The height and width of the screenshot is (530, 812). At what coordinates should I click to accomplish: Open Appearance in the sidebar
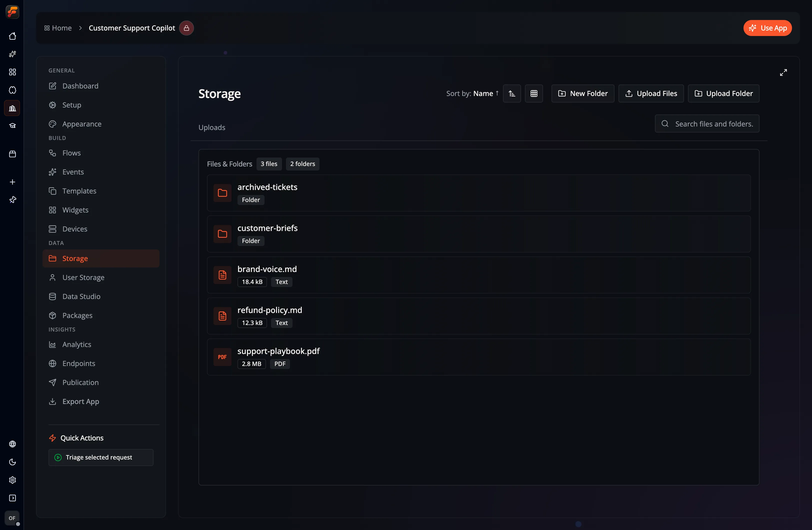(101, 124)
